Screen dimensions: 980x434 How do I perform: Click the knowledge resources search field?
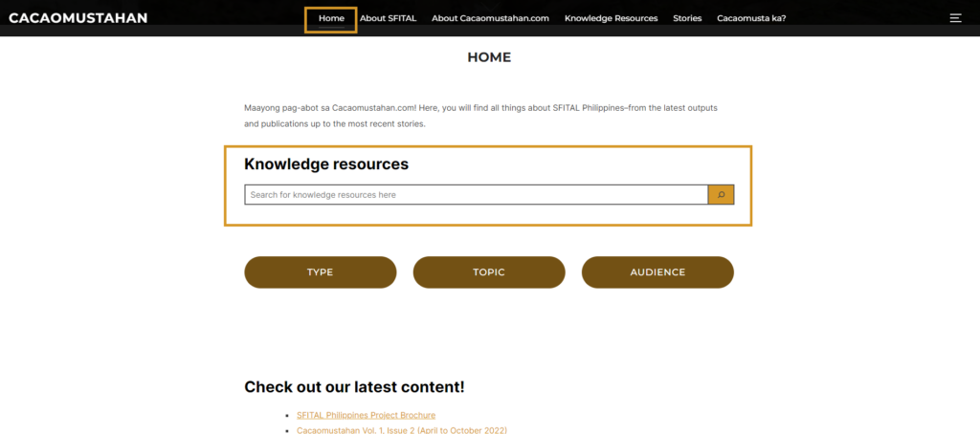pos(477,195)
